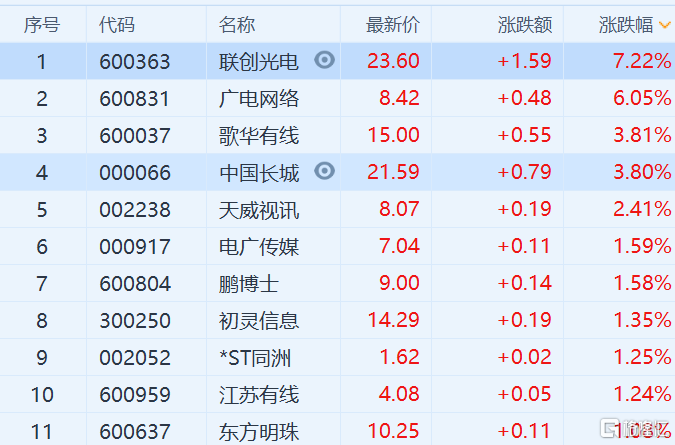
Task: Click percent change 3.81%
Action: point(642,135)
